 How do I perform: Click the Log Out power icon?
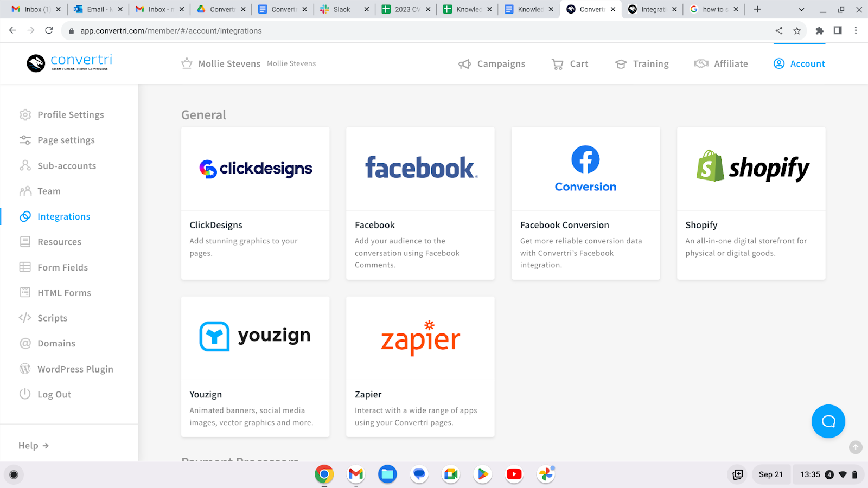(25, 394)
